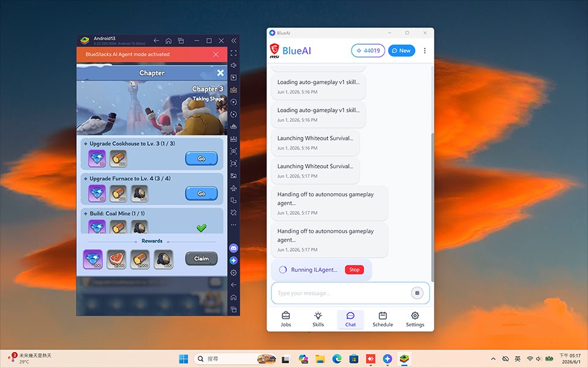Image resolution: width=588 pixels, height=368 pixels.
Task: Open the Schedule tab in BlueAI
Action: point(382,319)
